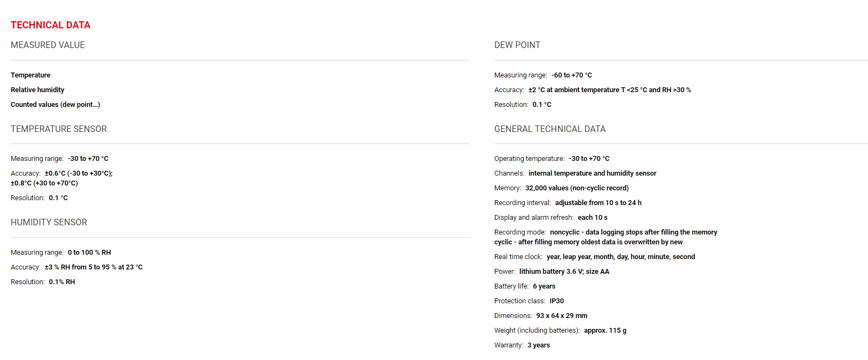Click the Counted values (dew point...) line
This screenshot has width=868, height=360.
(x=55, y=105)
